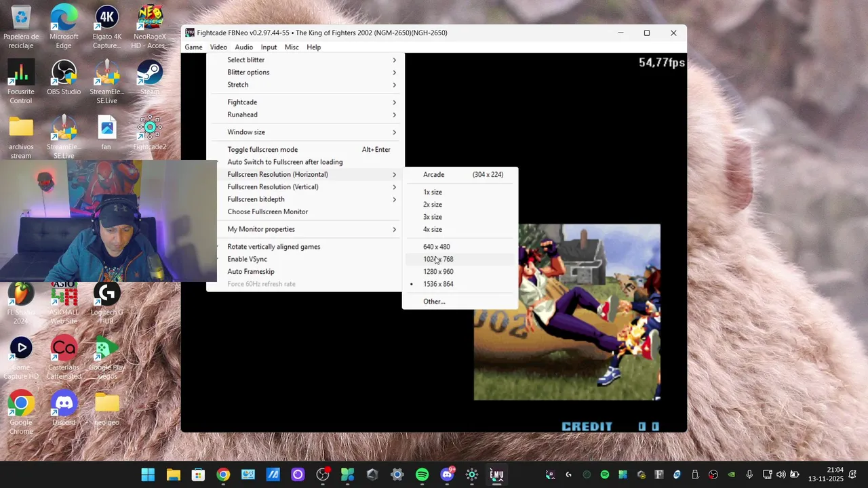Open OBS Studio desktop shortcut

(x=64, y=78)
